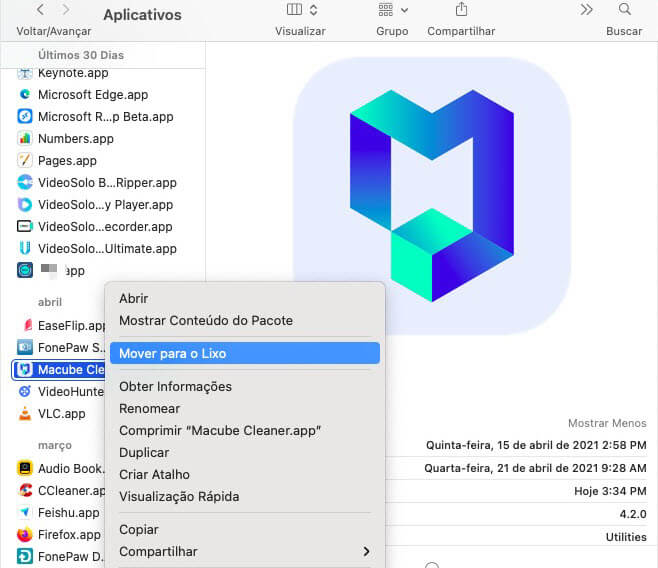
Task: Click the Aplicativos window title
Action: pos(142,15)
